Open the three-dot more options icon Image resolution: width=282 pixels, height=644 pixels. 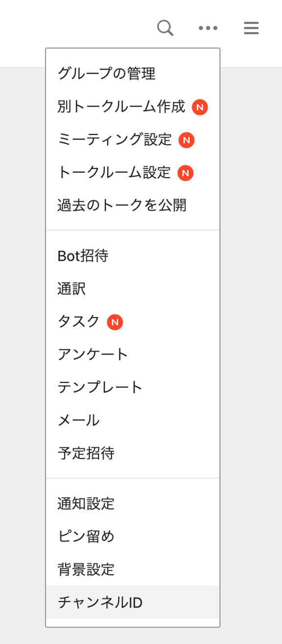point(208,28)
